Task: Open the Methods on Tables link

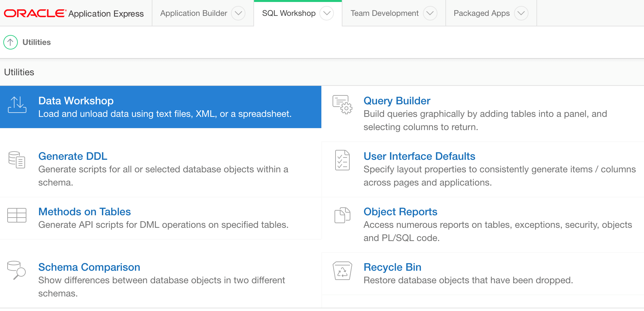Action: (85, 212)
